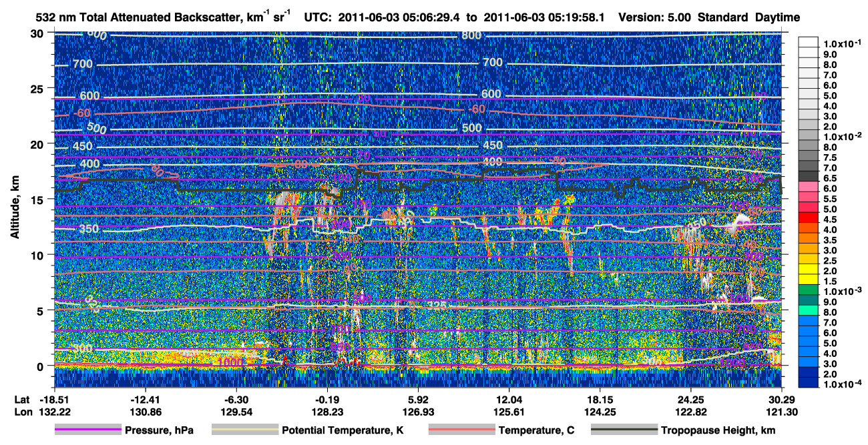Click the longitude value '126.93'
Viewport: 868px width, 445px height.
click(x=418, y=412)
